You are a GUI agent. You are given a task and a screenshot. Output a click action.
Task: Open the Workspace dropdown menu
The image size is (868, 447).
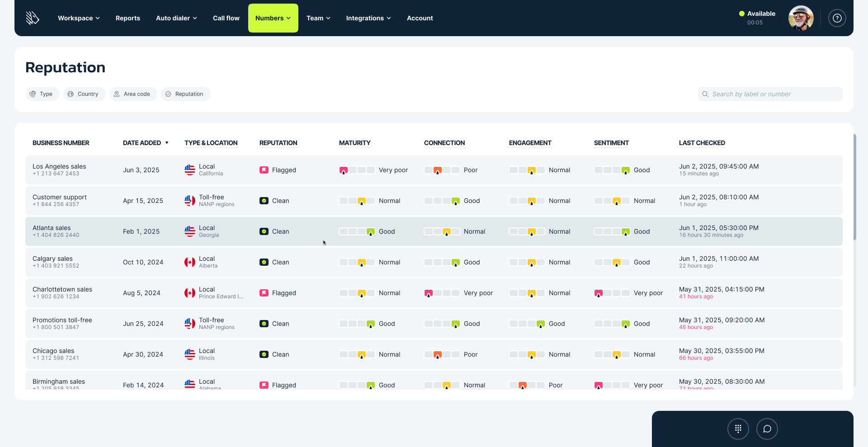(x=79, y=18)
